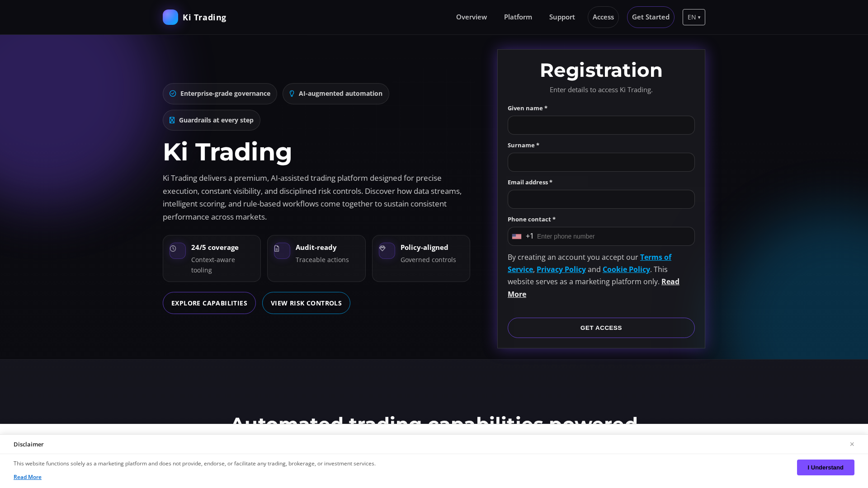868x488 pixels.
Task: Click the document icon in Audit-ready card
Action: (x=277, y=249)
